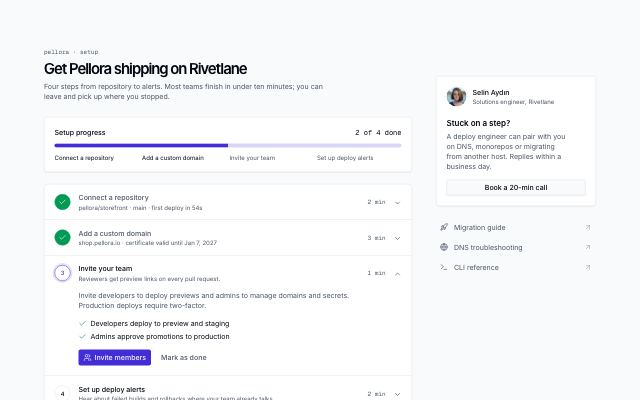Viewport: 640px width, 400px height.
Task: Click 3 min estimate on Add a custom domain
Action: [376, 238]
